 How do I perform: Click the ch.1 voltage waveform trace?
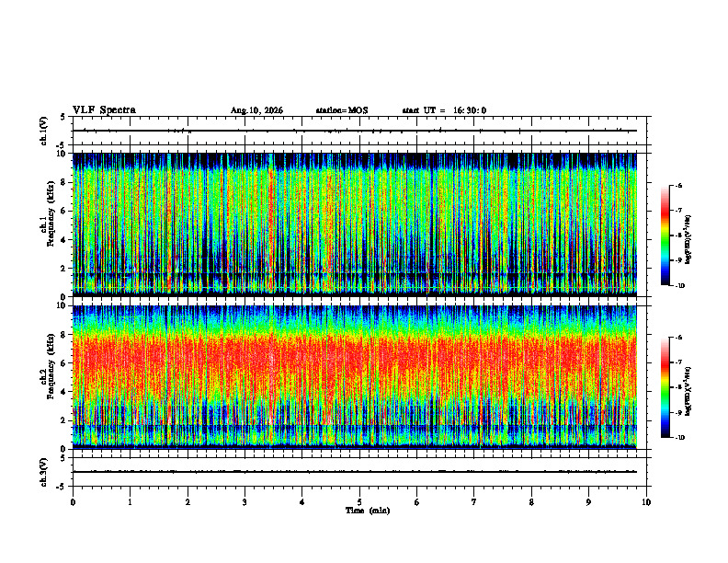click(x=355, y=131)
